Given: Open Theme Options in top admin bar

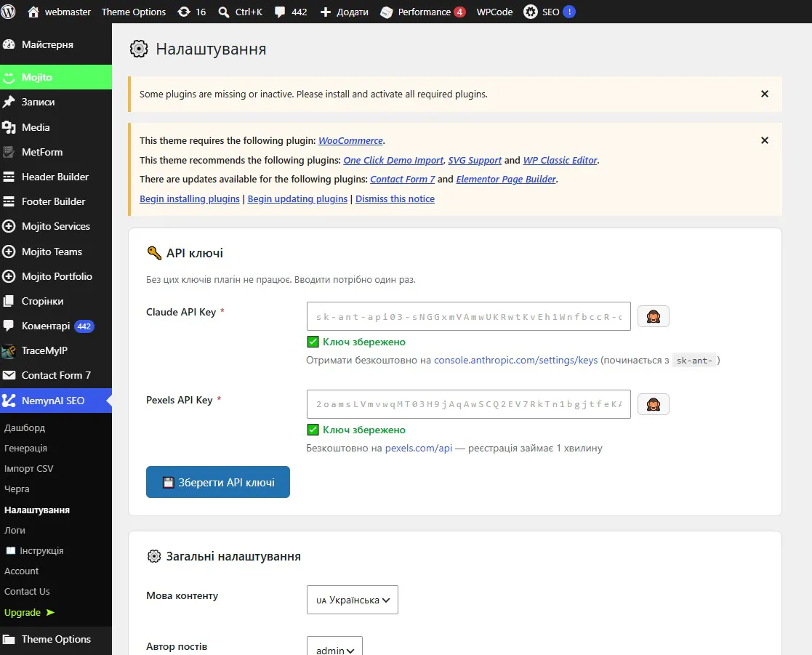Looking at the screenshot, I should (x=134, y=12).
